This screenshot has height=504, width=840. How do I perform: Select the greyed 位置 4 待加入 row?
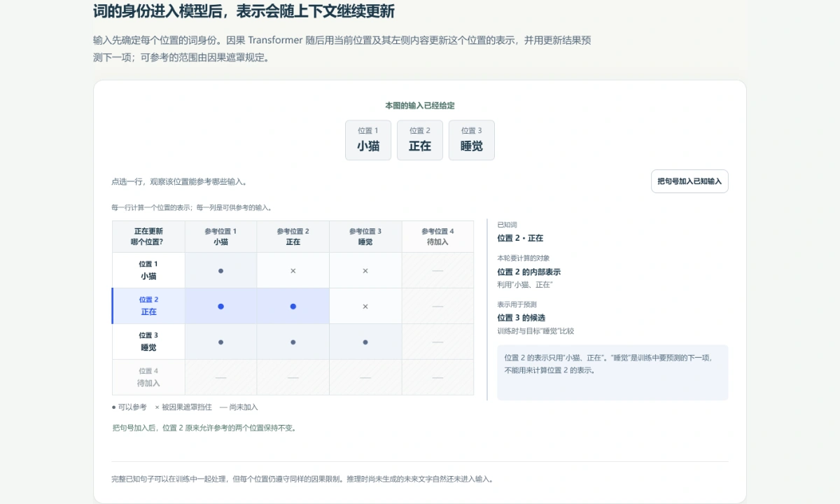[293, 377]
